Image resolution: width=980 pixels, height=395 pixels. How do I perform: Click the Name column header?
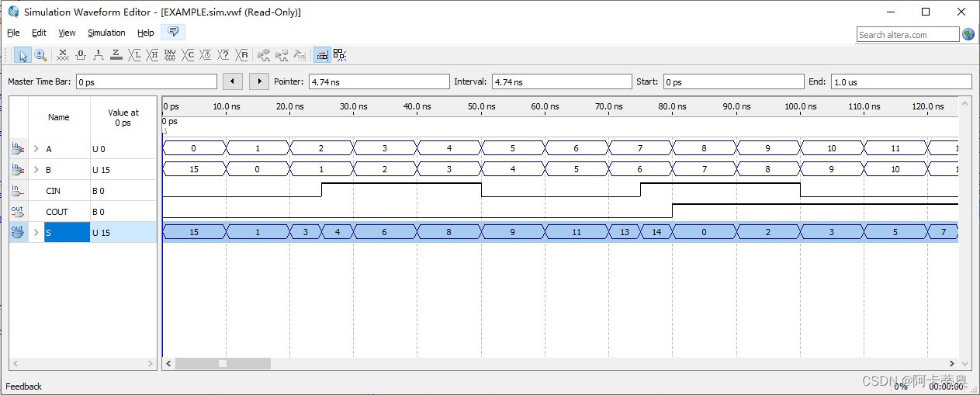click(59, 117)
